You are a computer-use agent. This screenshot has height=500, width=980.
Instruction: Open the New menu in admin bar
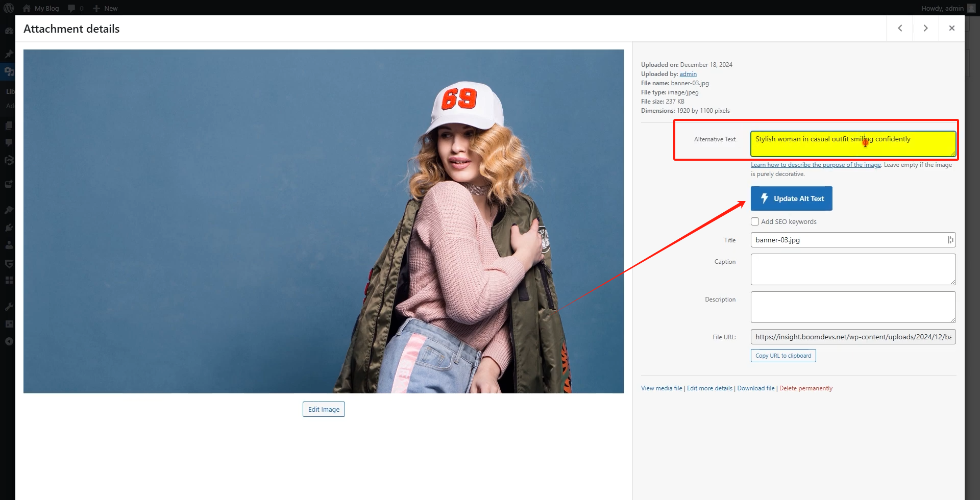[x=105, y=8]
